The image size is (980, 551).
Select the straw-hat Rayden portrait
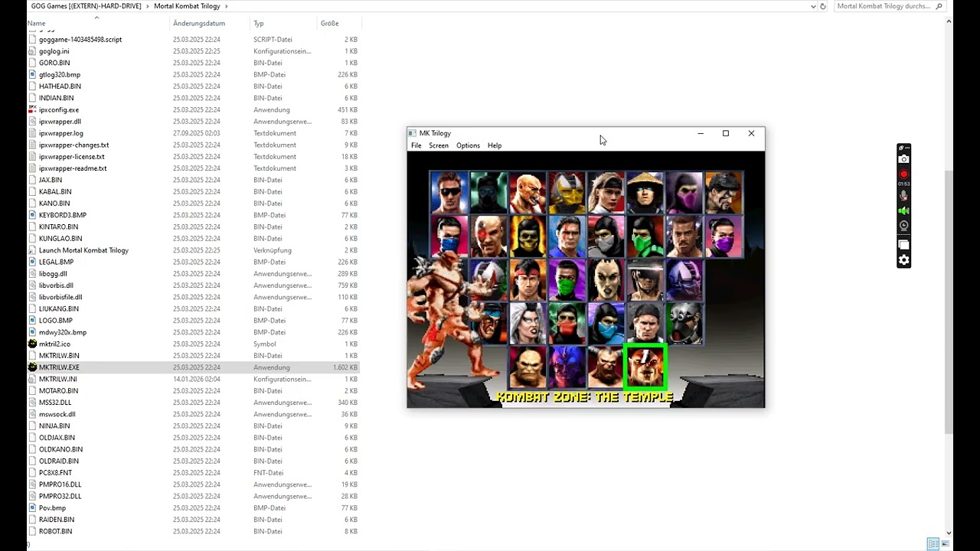(x=645, y=192)
